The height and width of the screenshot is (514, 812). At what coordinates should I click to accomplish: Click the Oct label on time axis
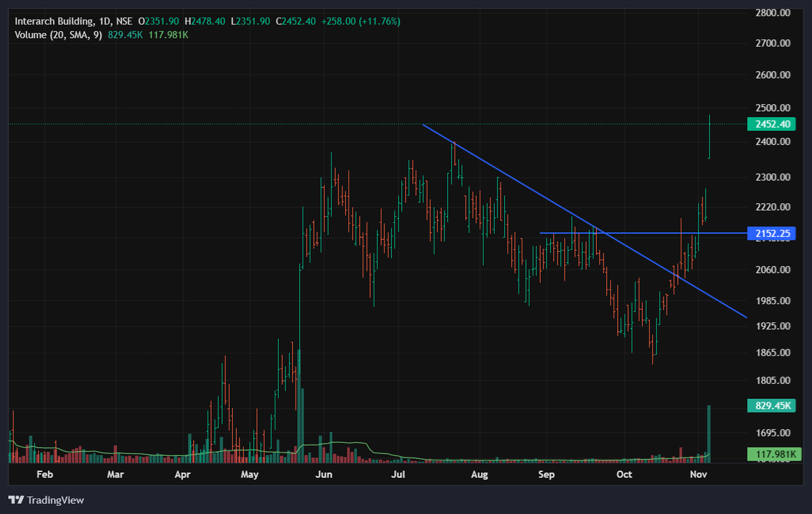point(624,475)
